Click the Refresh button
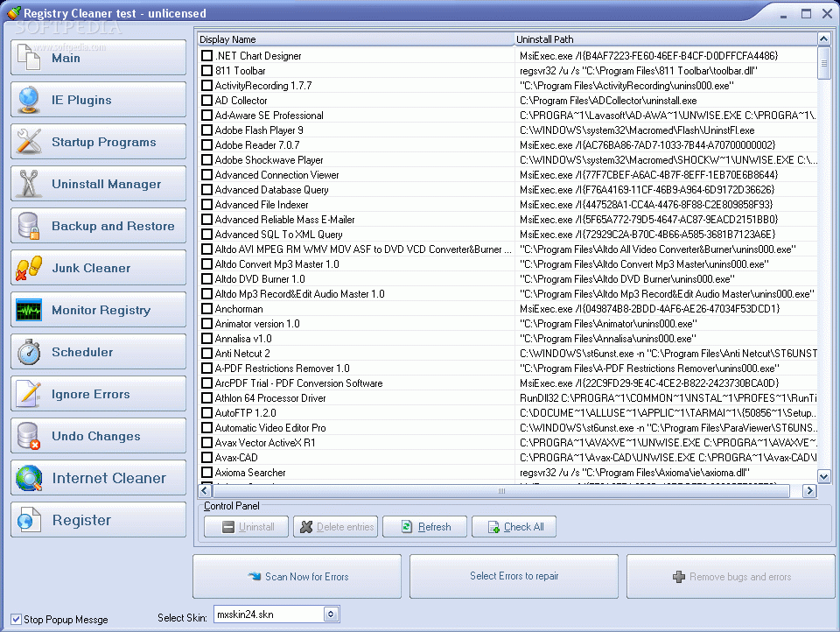 click(x=425, y=527)
